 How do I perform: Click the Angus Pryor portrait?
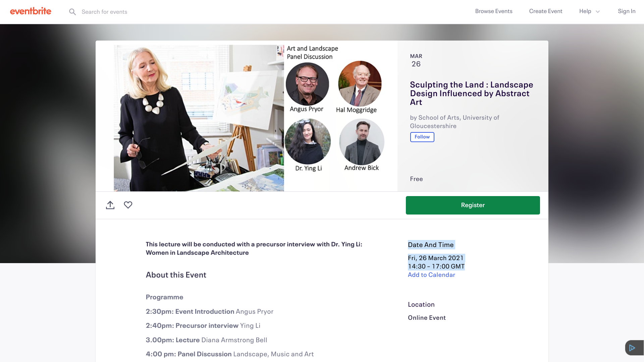pyautogui.click(x=307, y=84)
